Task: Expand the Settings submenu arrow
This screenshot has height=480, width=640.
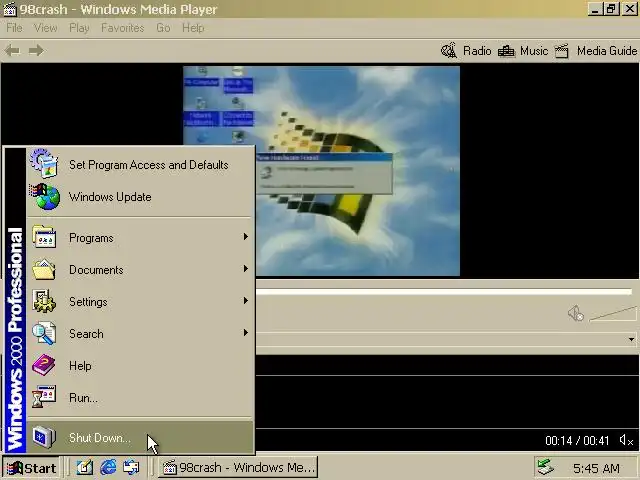Action: 246,301
